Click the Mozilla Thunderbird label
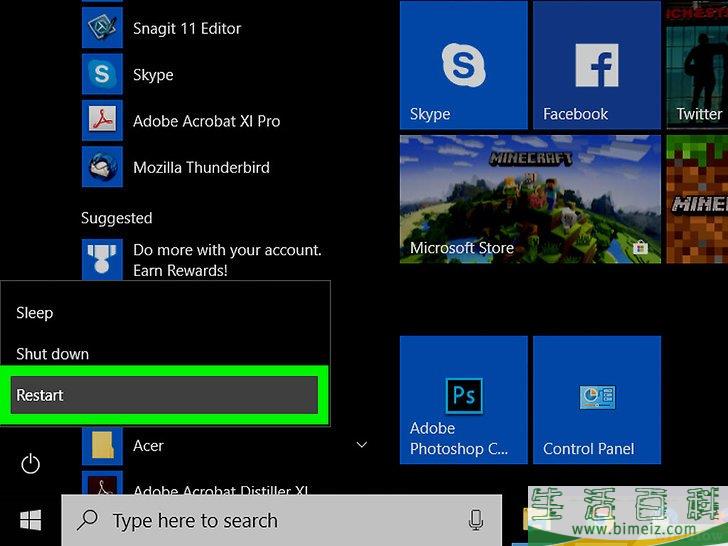Screen dimensions: 728x546 click(202, 168)
